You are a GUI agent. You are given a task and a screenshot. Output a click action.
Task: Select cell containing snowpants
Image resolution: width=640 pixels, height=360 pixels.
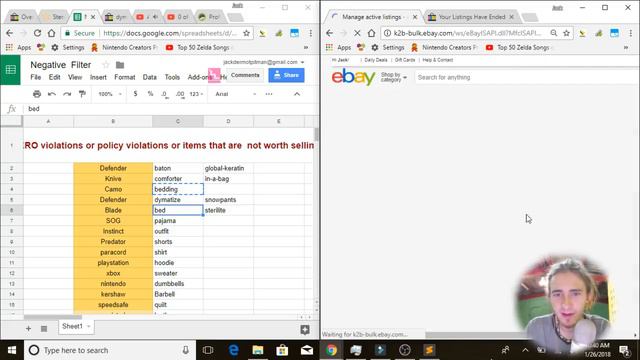point(228,200)
